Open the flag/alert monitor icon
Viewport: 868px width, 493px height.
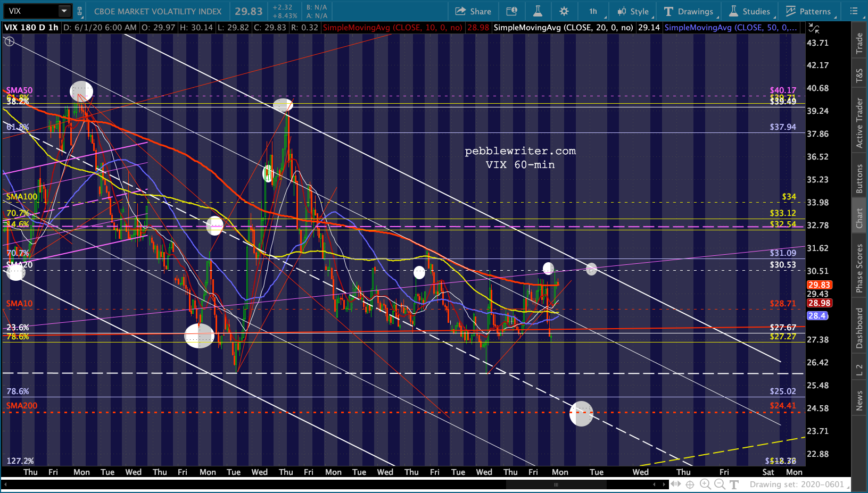click(511, 11)
